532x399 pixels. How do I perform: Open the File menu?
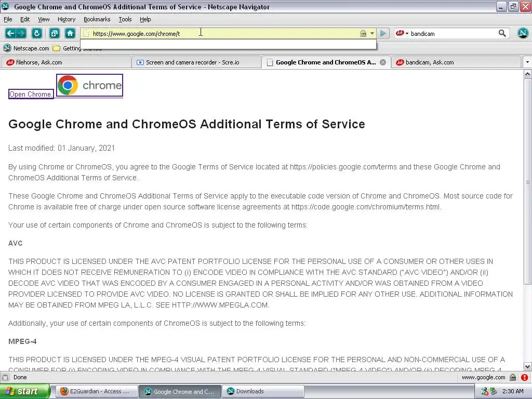coord(8,19)
